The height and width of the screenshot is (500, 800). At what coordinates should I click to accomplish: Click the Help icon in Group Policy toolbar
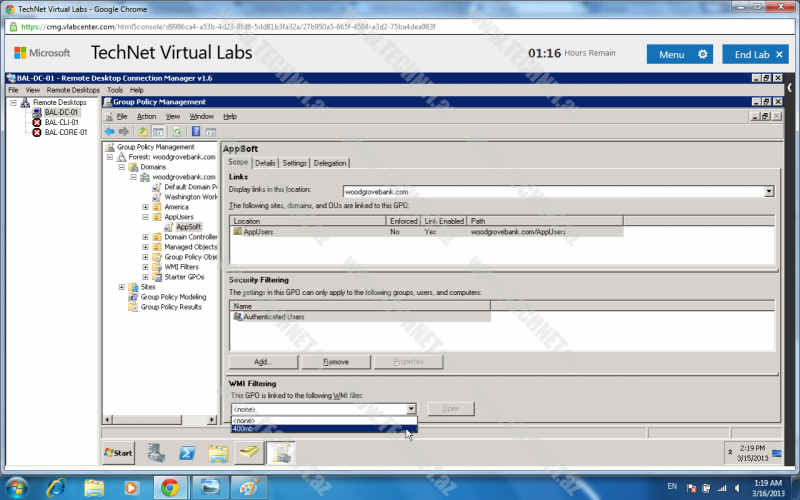tap(195, 131)
